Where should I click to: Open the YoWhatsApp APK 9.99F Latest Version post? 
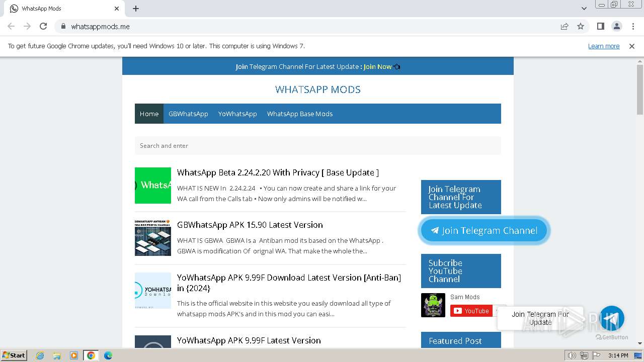[249, 340]
